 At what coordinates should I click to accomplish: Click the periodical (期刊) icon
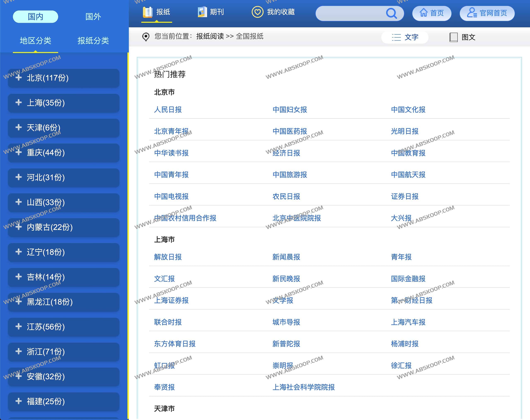point(202,12)
